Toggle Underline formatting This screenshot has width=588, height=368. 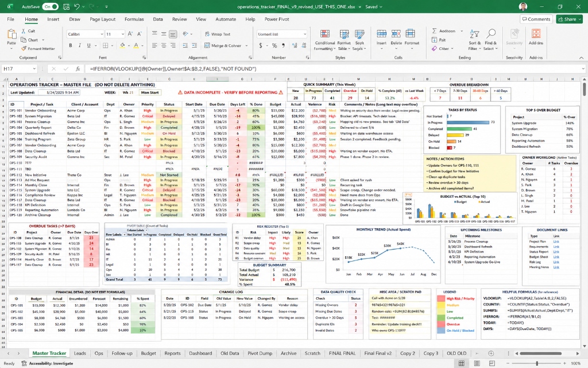[88, 45]
